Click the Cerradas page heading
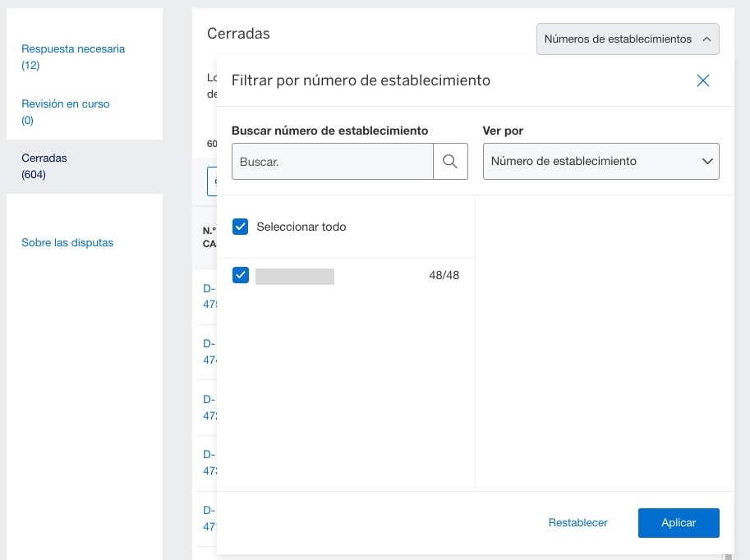 238,34
